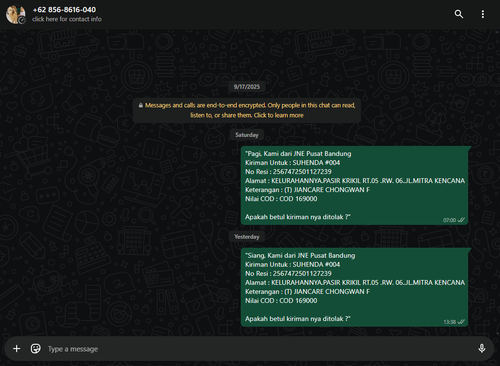Click the end-to-end encryption notice
This screenshot has height=366, width=500.
click(x=247, y=110)
